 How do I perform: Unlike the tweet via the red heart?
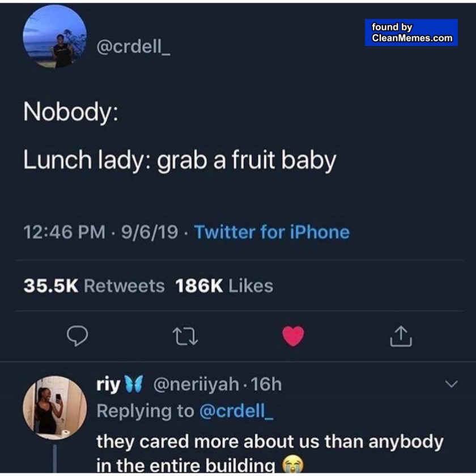point(293,336)
